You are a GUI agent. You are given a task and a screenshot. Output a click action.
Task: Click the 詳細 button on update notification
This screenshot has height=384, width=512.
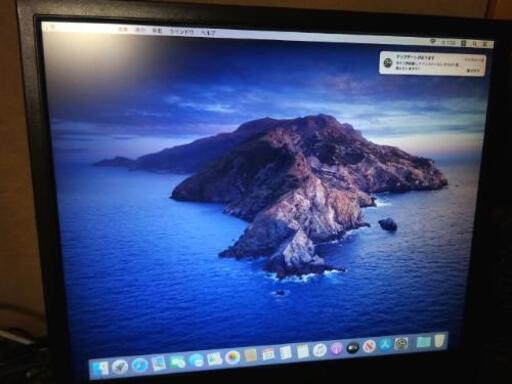(x=473, y=71)
